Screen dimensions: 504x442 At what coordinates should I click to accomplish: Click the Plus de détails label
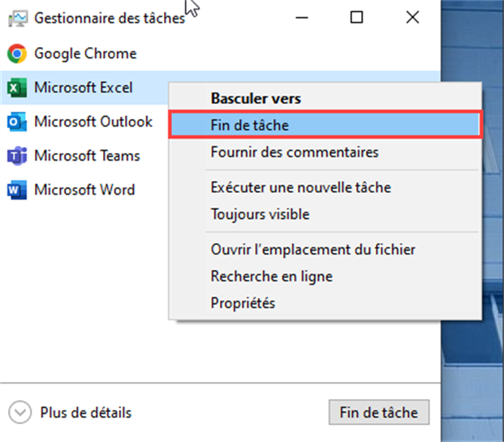coord(85,413)
